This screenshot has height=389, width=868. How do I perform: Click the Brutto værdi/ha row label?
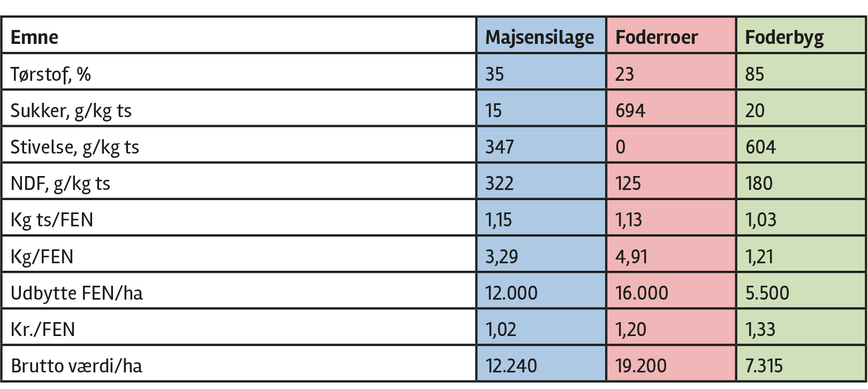77,366
